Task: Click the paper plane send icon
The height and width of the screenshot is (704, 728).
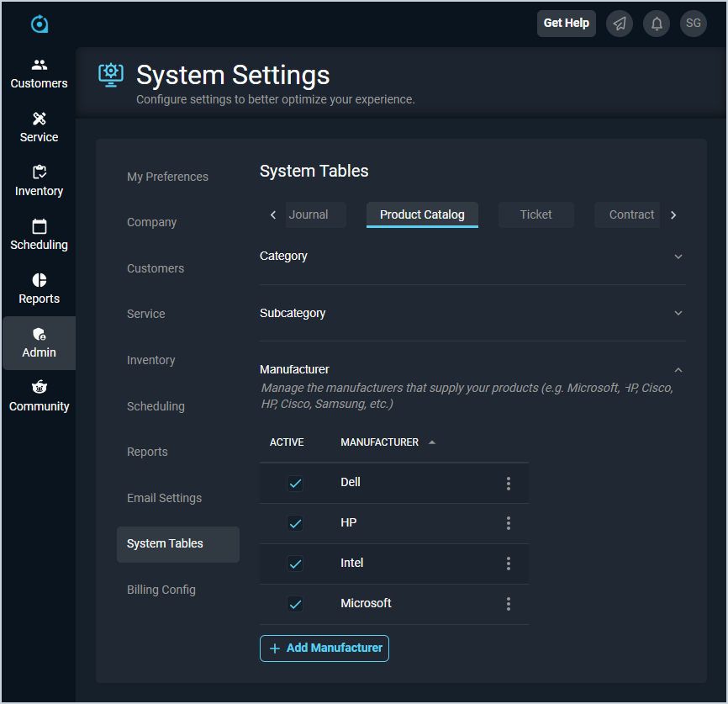Action: pyautogui.click(x=620, y=24)
